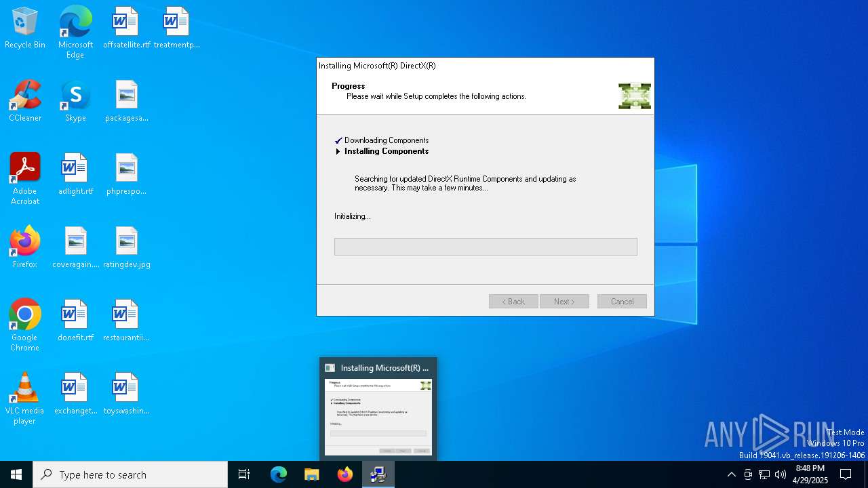Open Firefox desktop shortcut
The width and height of the screenshot is (868, 488).
pos(25,247)
